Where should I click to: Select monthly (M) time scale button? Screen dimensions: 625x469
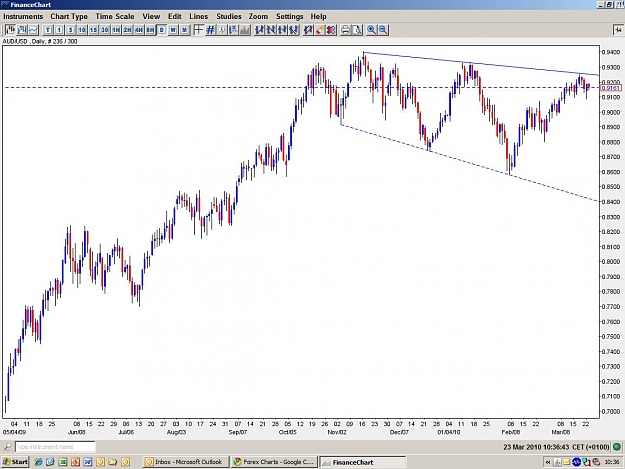coord(184,30)
